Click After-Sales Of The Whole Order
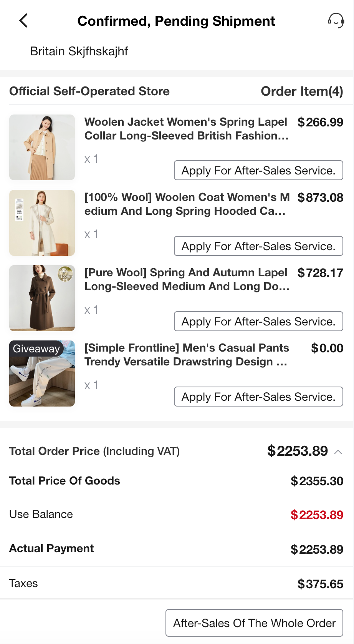Screen dimensions: 354x644 click(x=254, y=623)
